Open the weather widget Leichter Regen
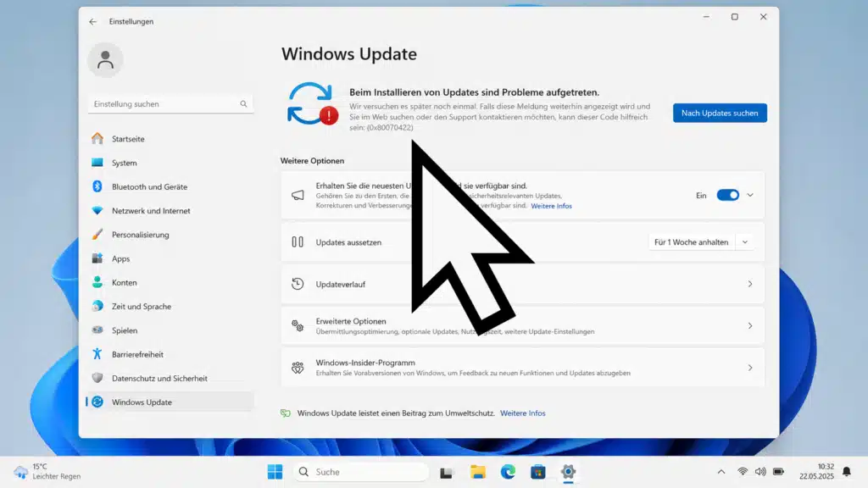The width and height of the screenshot is (868, 488). coord(47,471)
